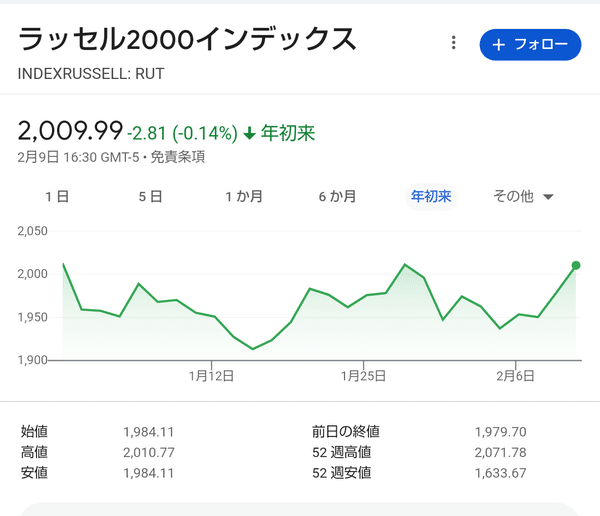Select the 年初来 year-to-date tab
The image size is (600, 516).
[x=431, y=197]
